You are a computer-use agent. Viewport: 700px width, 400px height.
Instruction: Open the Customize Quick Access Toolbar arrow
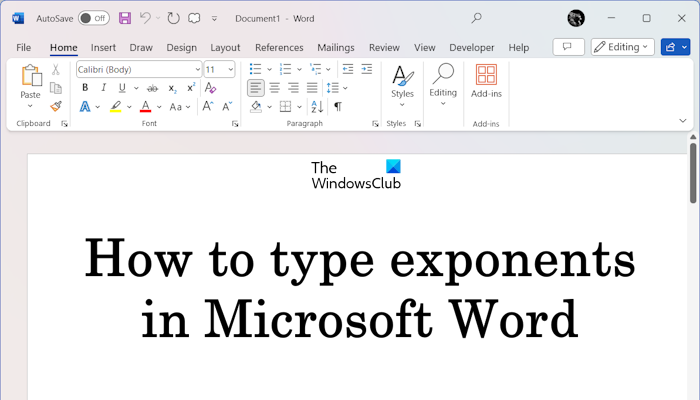[214, 19]
